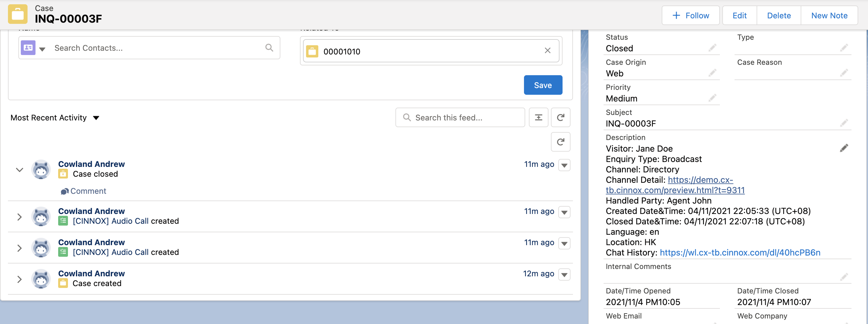The height and width of the screenshot is (324, 868).
Task: Open actions menu for second Audio Call post
Action: point(564,243)
